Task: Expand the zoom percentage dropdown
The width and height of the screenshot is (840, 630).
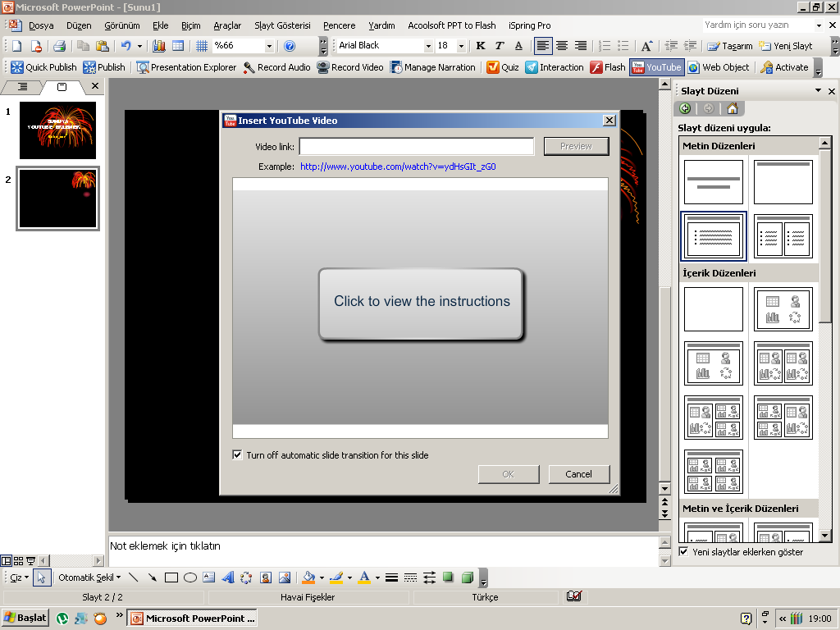Action: point(269,46)
